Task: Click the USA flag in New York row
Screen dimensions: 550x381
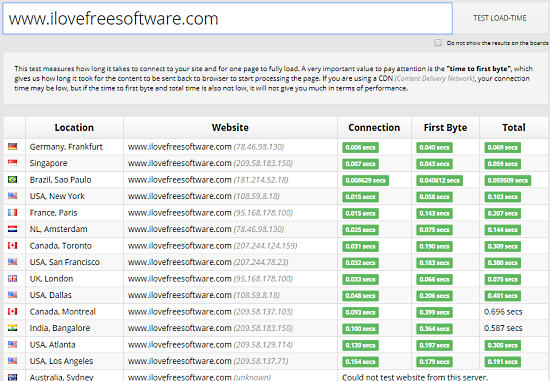Action: coord(13,196)
